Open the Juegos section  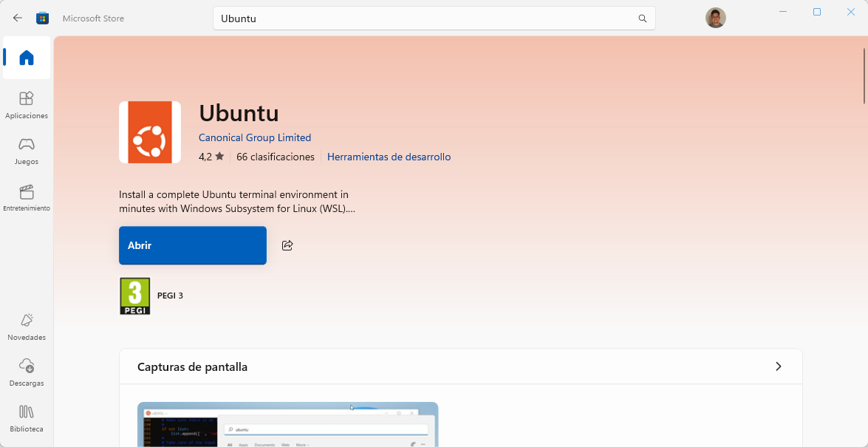coord(27,151)
